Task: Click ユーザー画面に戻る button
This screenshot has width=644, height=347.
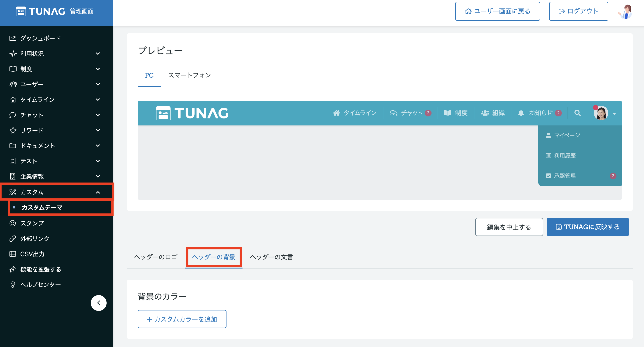Action: pyautogui.click(x=497, y=11)
